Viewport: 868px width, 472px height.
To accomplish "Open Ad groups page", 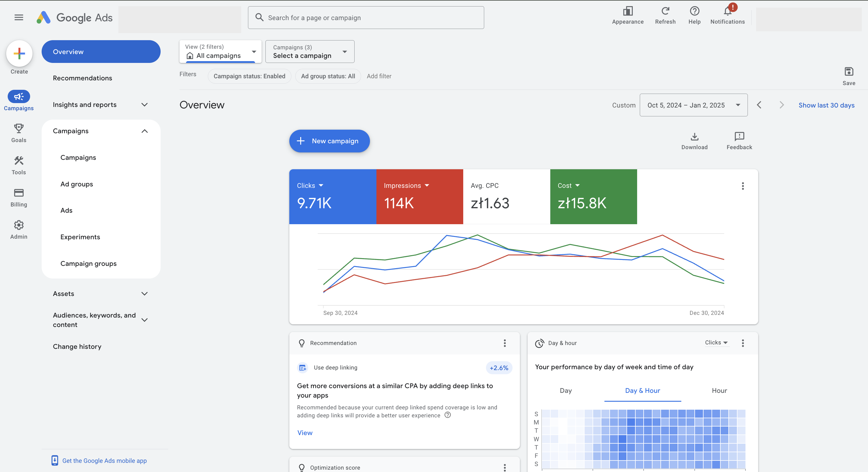I will click(76, 184).
